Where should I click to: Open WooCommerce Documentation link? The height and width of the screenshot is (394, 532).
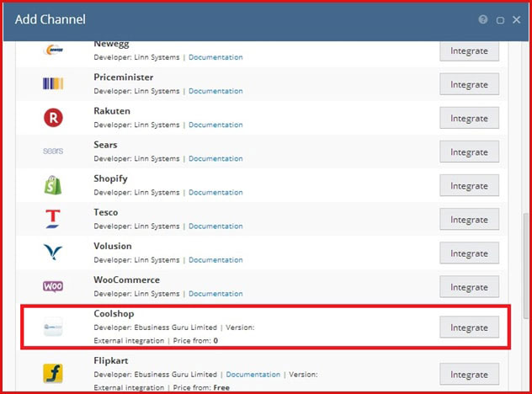pos(215,294)
